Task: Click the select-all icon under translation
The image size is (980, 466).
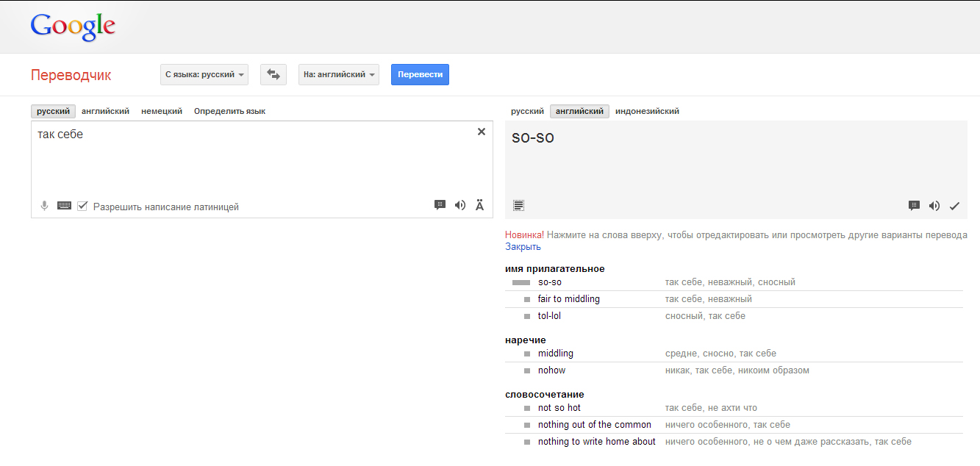Action: pyautogui.click(x=518, y=206)
